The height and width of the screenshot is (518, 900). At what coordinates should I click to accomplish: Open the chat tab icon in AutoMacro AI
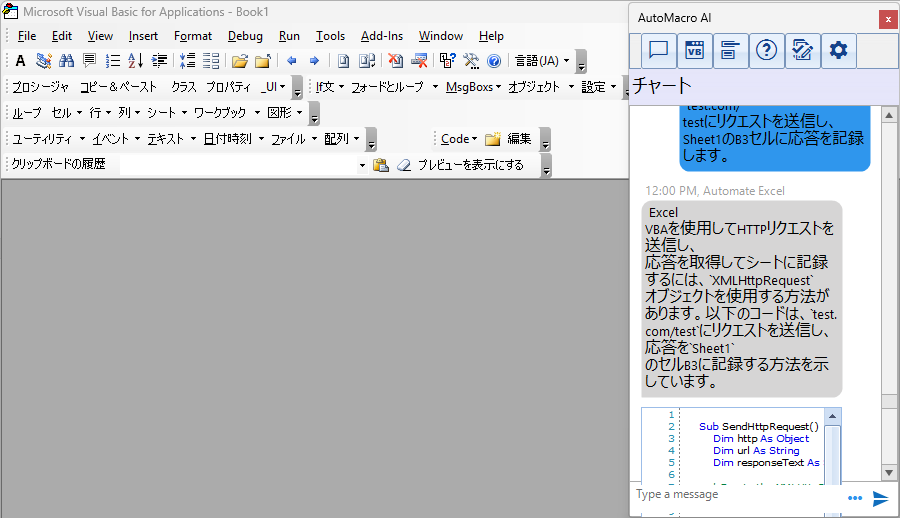click(658, 50)
